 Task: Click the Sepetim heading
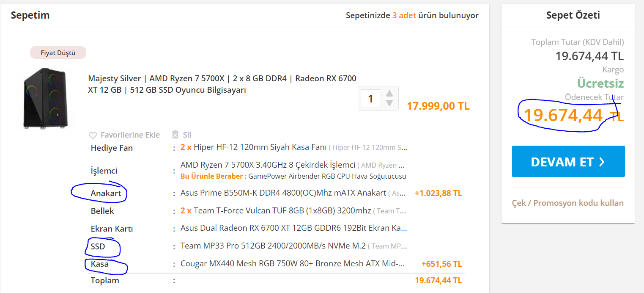coord(30,15)
